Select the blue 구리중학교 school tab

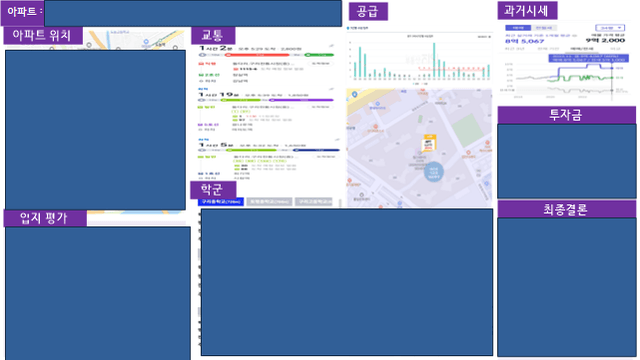pyautogui.click(x=221, y=202)
